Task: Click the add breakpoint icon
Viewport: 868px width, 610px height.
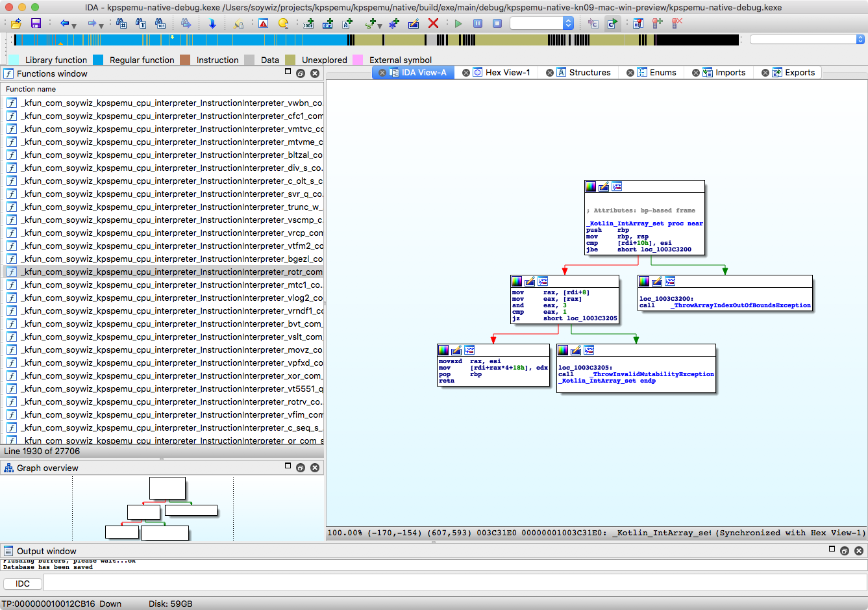Action: click(x=658, y=23)
